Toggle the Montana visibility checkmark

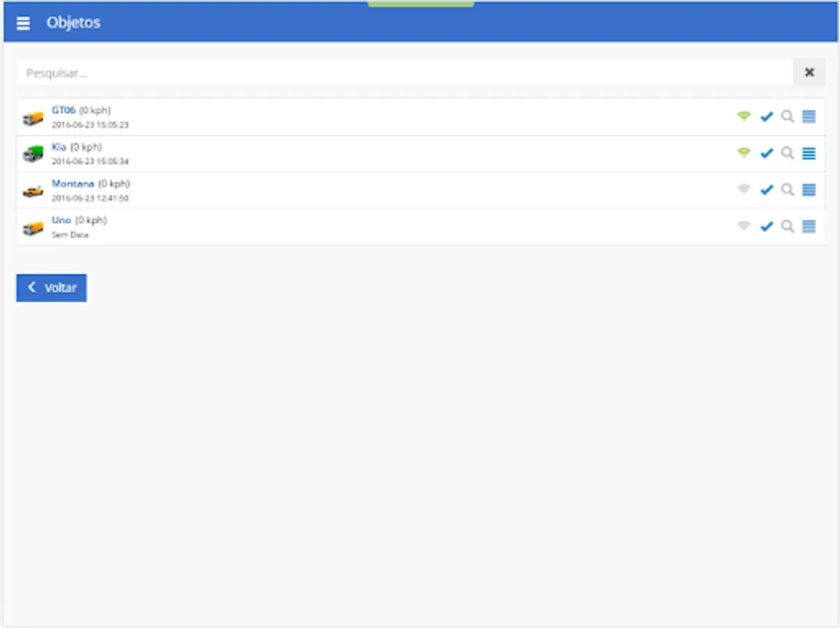(x=767, y=189)
